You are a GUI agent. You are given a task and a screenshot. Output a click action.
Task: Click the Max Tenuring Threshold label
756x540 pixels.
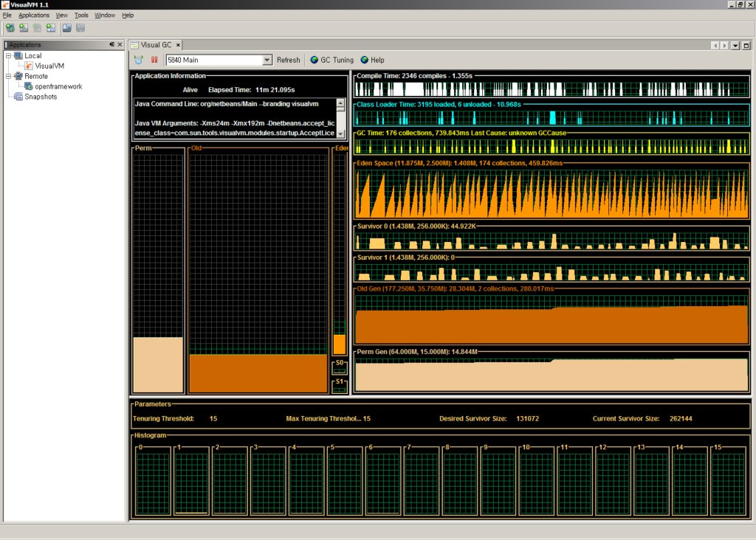323,418
